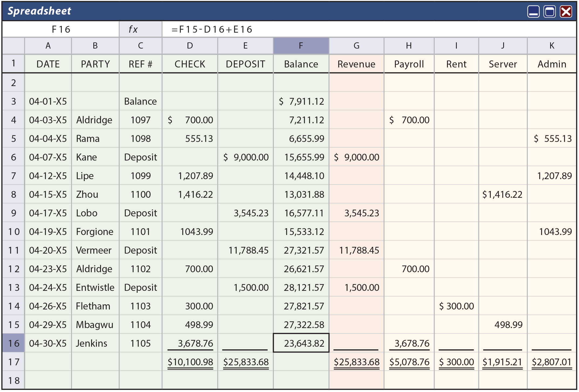
Task: Select column G header
Action: (x=356, y=46)
